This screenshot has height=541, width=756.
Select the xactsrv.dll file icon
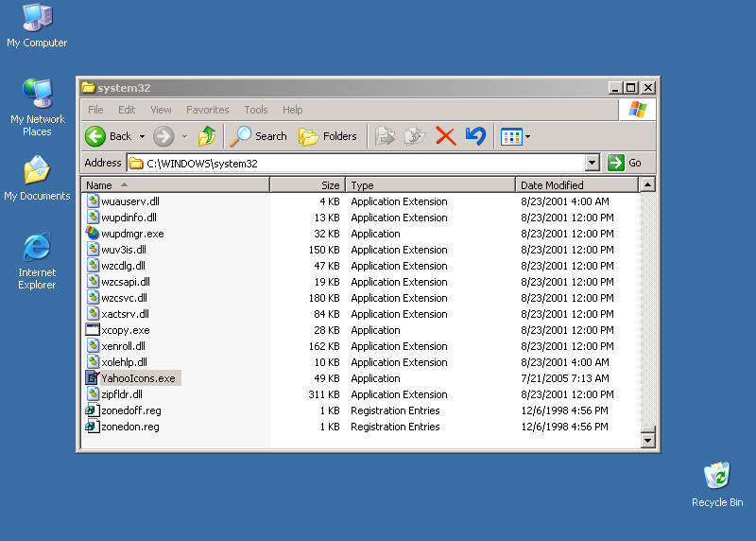(x=93, y=314)
